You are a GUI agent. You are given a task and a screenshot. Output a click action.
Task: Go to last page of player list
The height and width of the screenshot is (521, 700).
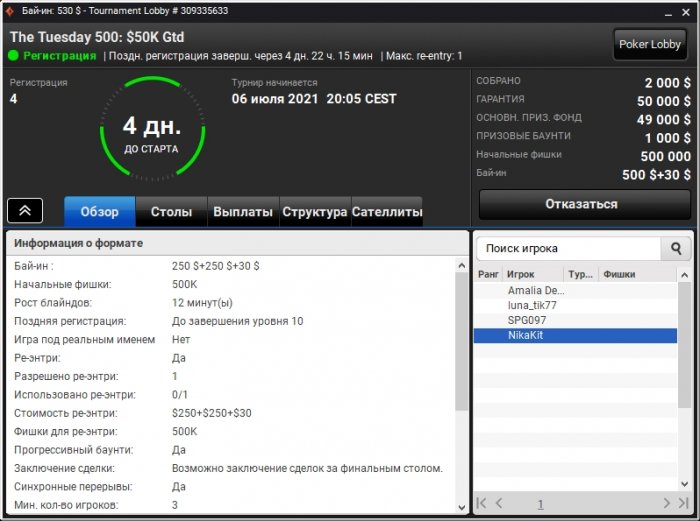tap(683, 503)
